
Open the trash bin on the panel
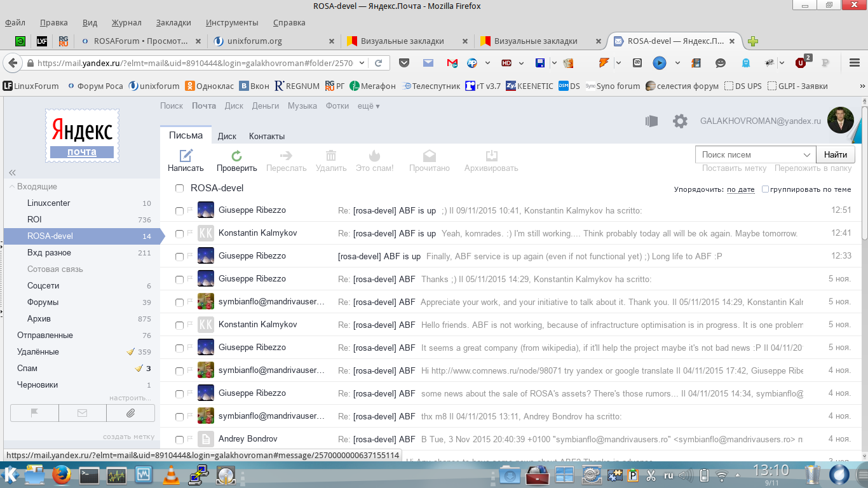[813, 475]
